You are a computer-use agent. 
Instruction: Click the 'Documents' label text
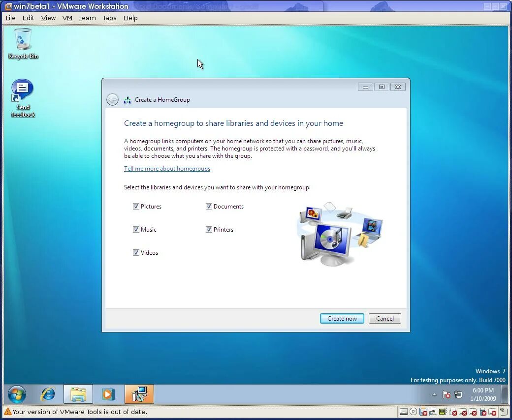tap(228, 207)
